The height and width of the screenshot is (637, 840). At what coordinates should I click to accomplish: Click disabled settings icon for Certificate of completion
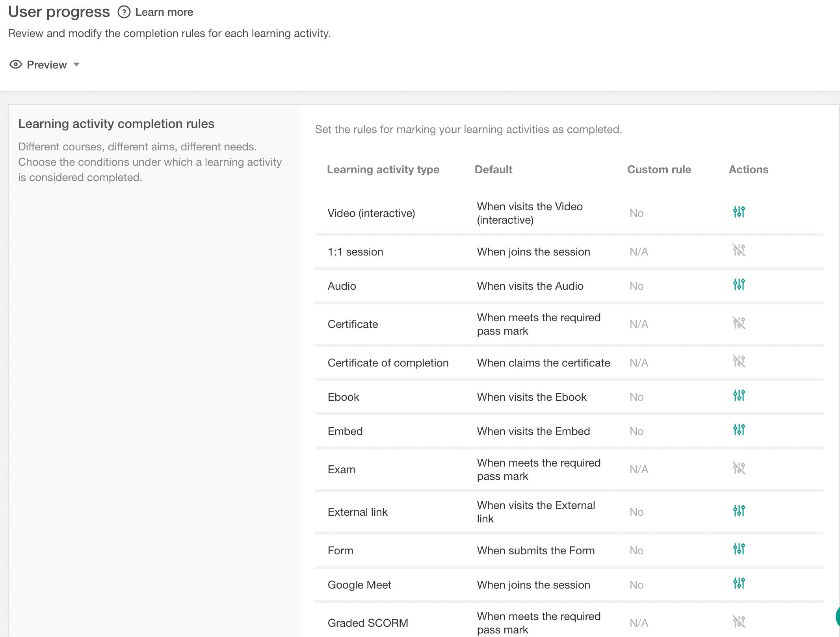click(x=739, y=361)
